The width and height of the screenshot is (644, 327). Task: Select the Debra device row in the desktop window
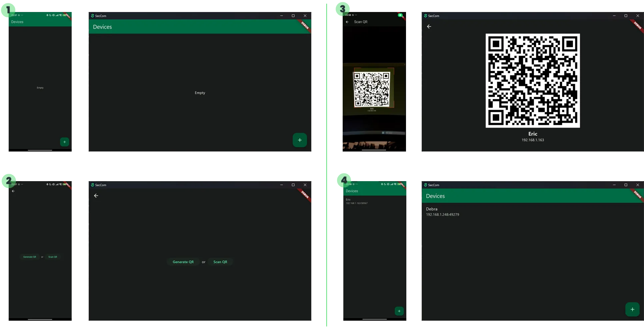(533, 212)
